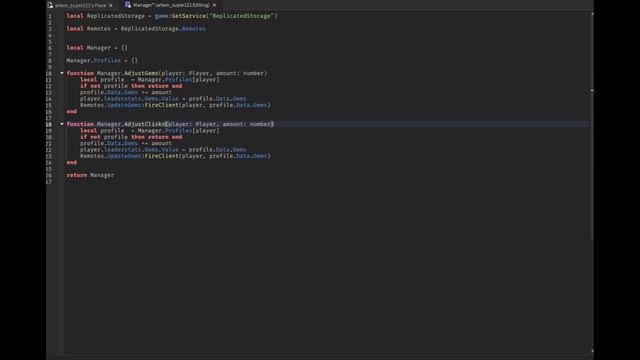Screen dimensions: 640x360
Task: Click 'profile.Data.Gems += amount' on line 13
Action: click(x=126, y=92)
